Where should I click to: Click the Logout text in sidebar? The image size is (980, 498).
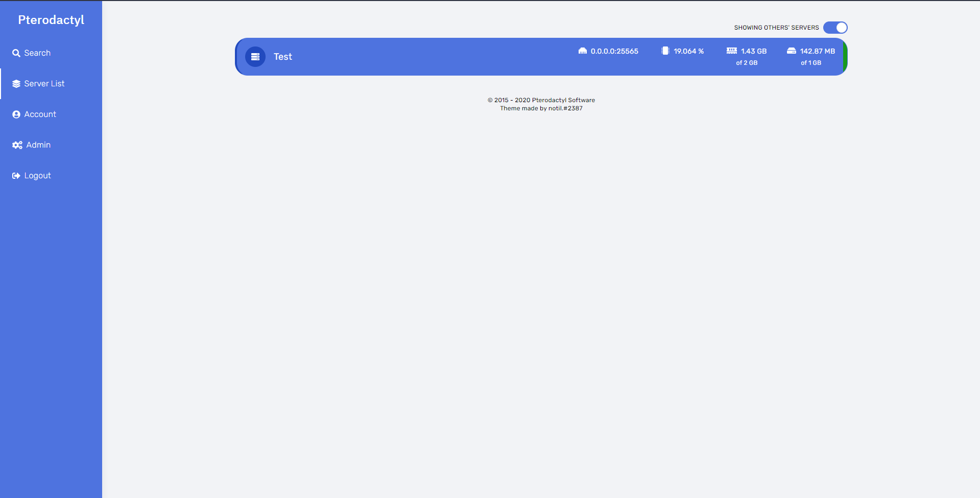tap(38, 176)
